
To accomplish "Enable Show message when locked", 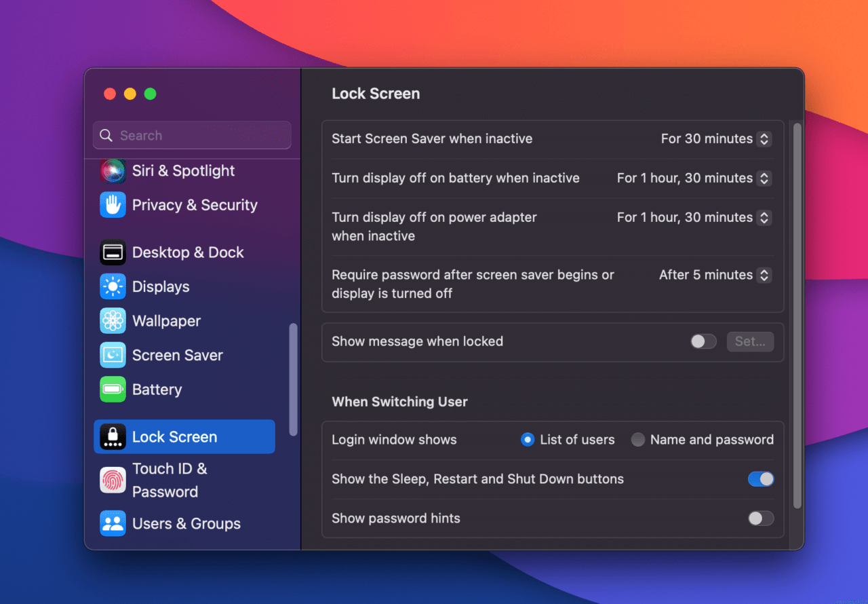I will pyautogui.click(x=703, y=341).
